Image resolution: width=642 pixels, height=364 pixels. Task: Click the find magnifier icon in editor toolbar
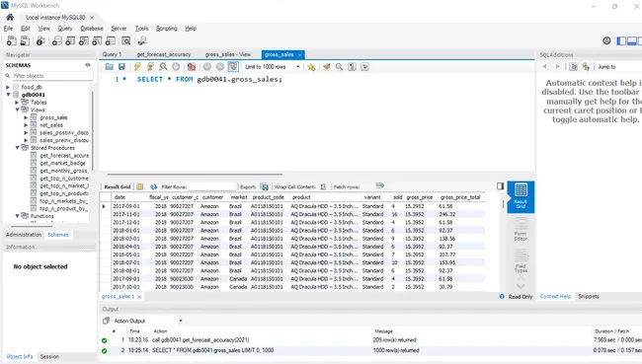(339, 67)
